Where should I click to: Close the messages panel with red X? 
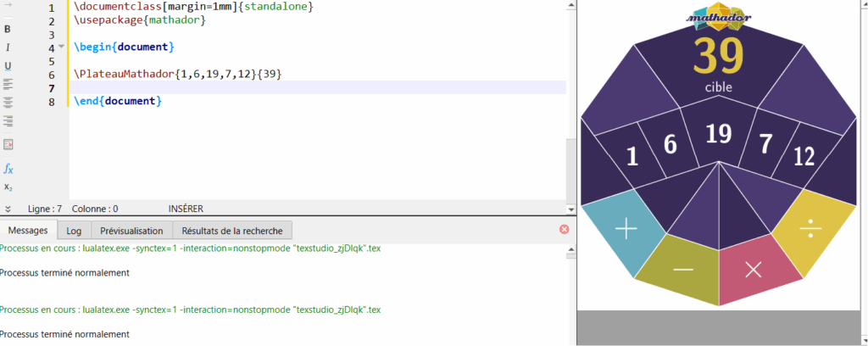pos(565,229)
